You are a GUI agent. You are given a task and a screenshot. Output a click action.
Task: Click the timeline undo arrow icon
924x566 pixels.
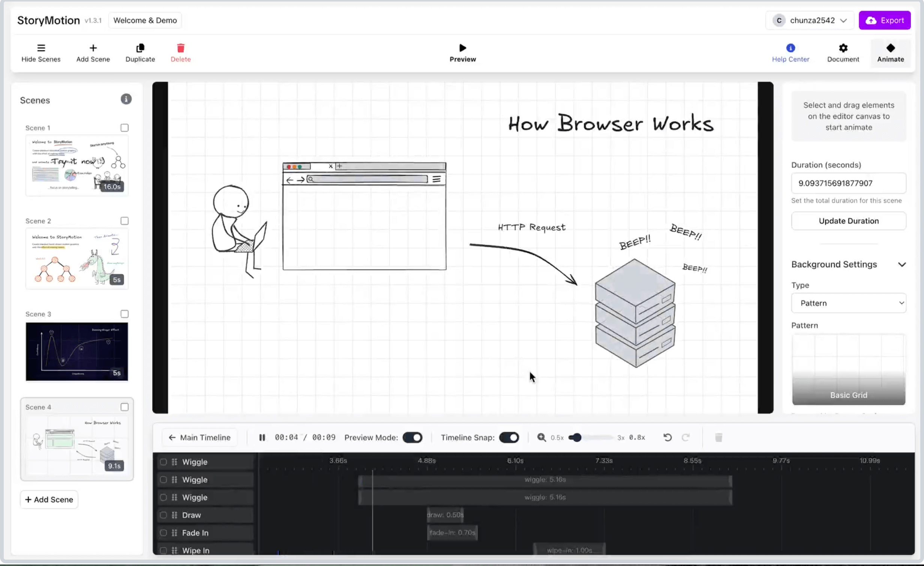(x=667, y=437)
